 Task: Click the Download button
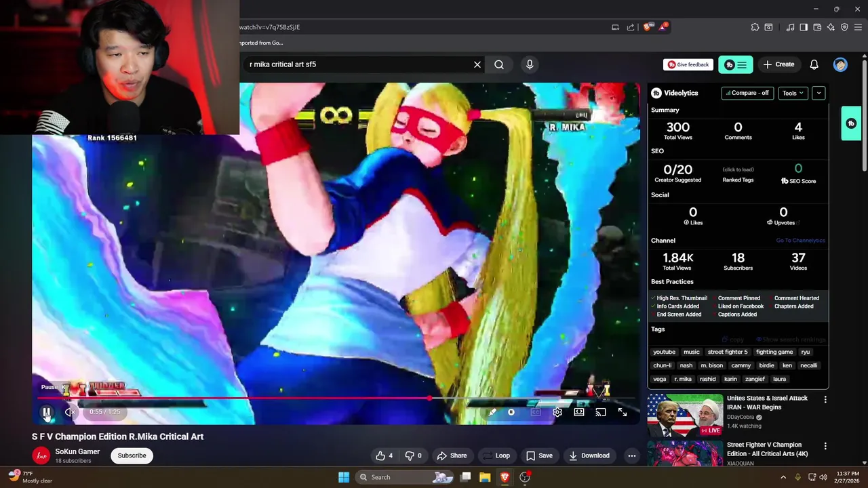(x=589, y=455)
